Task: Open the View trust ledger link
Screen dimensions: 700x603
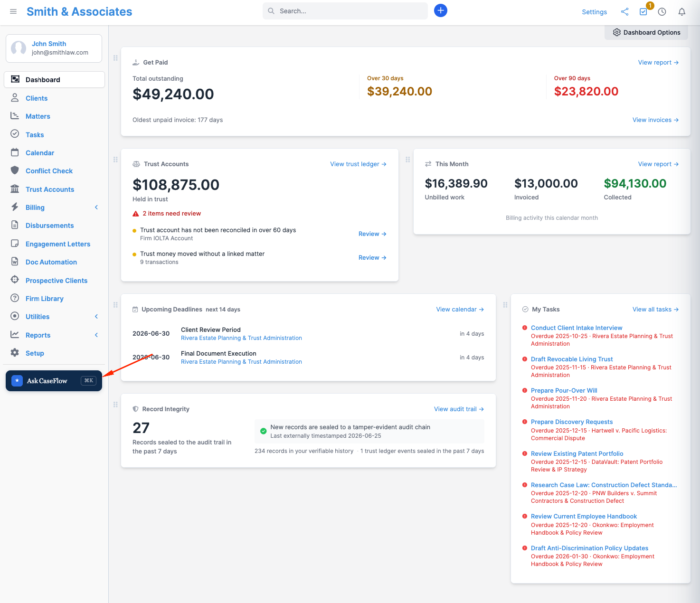Action: [359, 164]
